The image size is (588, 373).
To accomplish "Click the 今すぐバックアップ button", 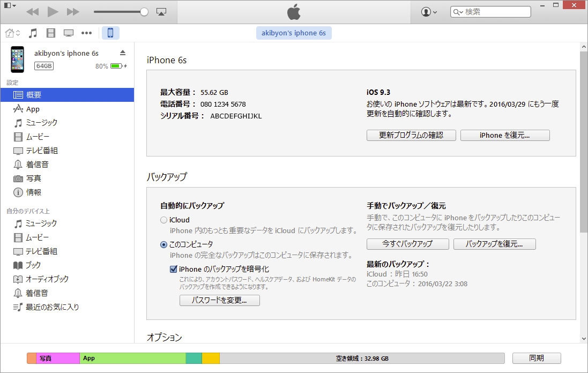I will pyautogui.click(x=407, y=244).
